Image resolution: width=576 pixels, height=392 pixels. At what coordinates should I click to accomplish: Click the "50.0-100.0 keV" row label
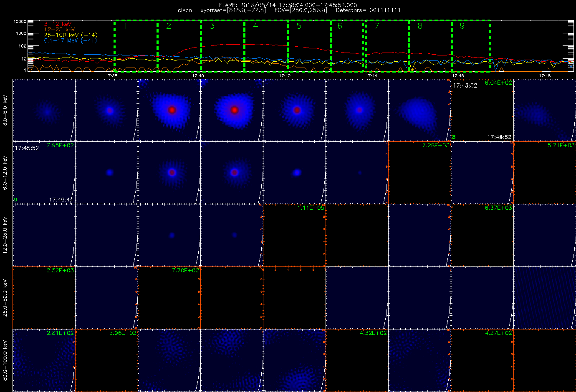tap(5, 360)
